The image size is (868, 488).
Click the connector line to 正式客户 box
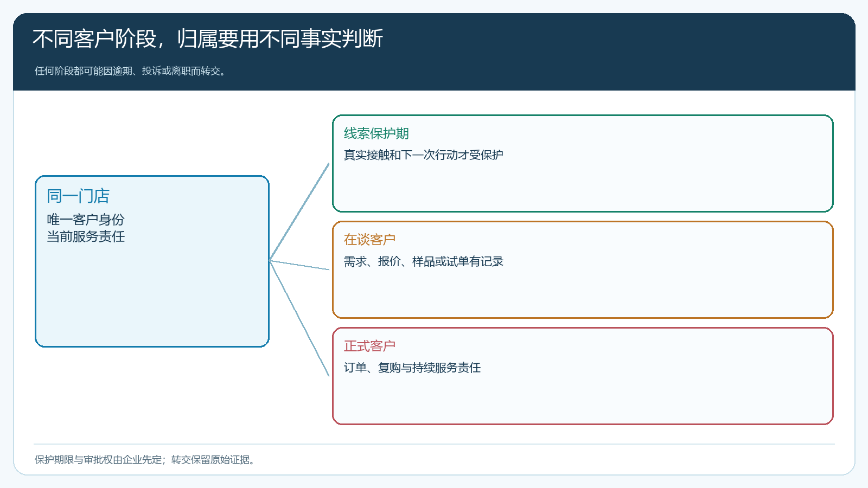coord(299,318)
